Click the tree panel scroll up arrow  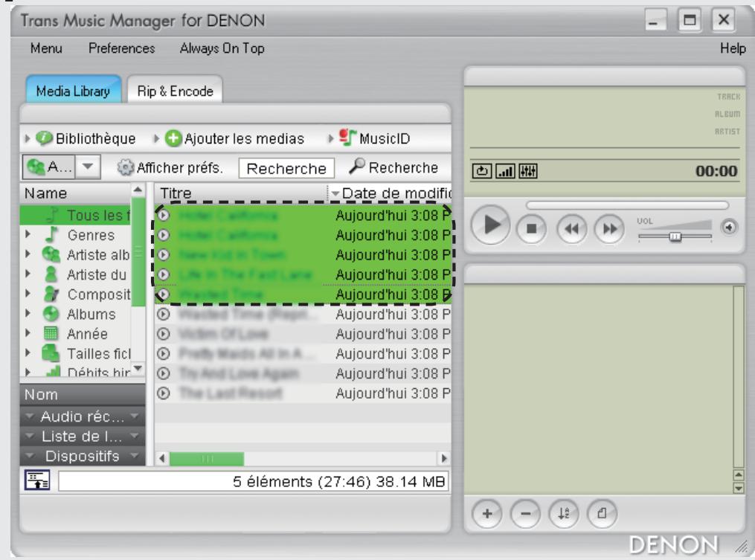click(x=138, y=190)
